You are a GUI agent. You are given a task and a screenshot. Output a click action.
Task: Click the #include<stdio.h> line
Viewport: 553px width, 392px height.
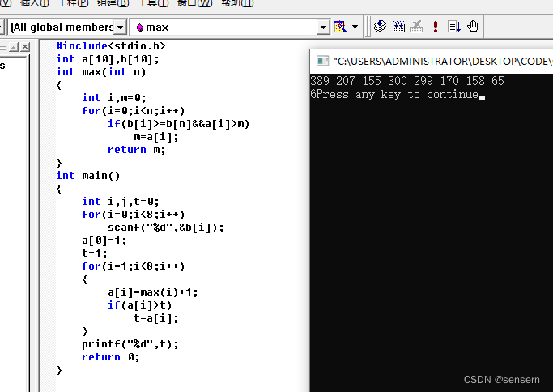click(x=110, y=46)
